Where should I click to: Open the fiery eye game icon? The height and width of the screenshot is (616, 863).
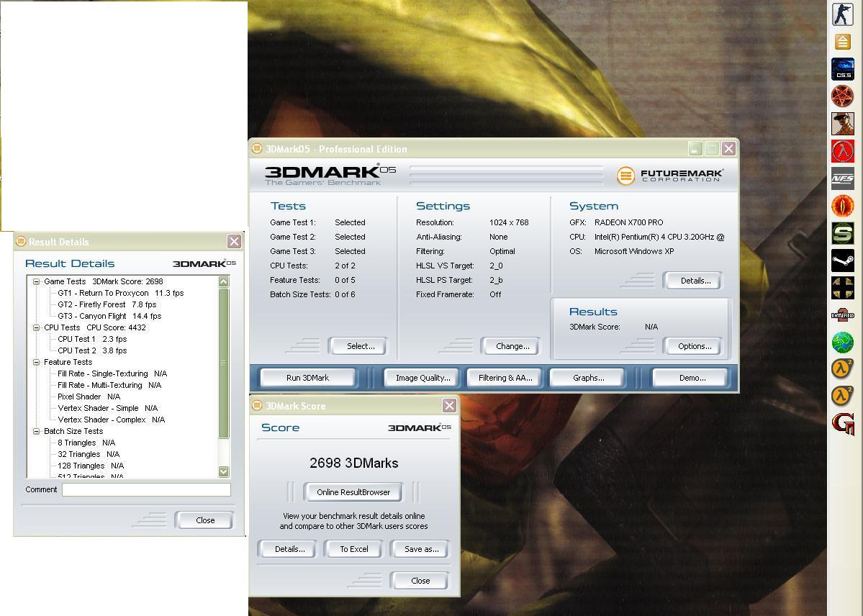coord(843,206)
